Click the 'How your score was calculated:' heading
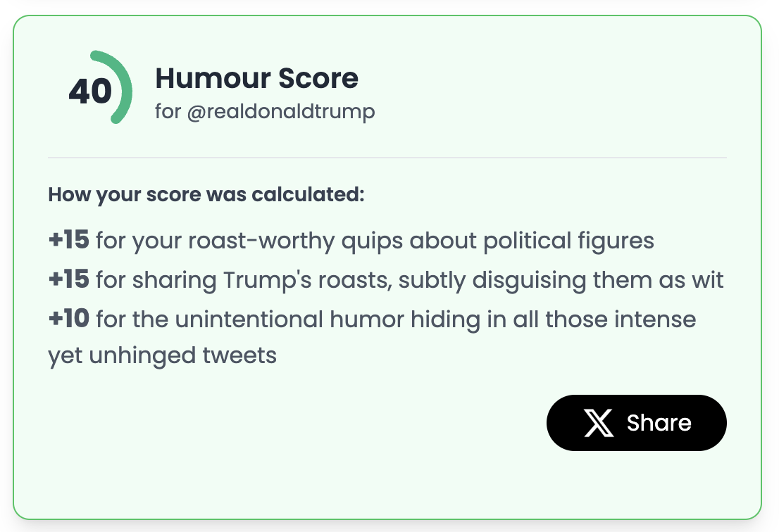The height and width of the screenshot is (532, 779). coord(206,194)
